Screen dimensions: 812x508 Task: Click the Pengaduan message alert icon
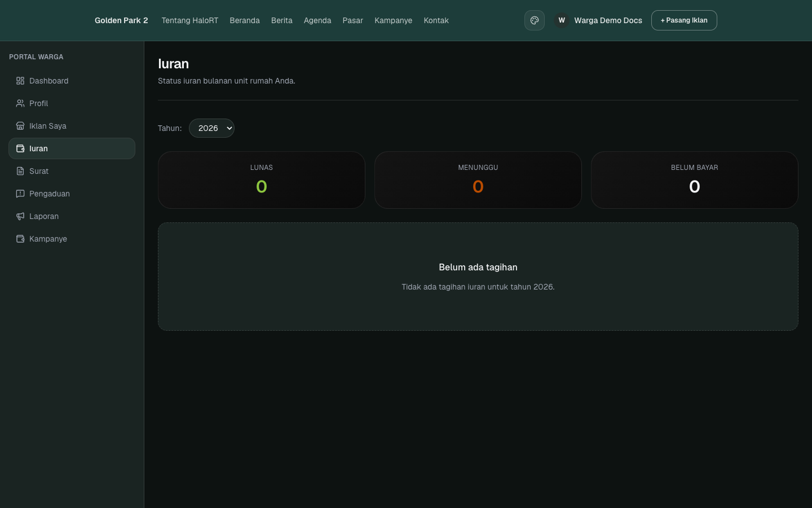click(x=20, y=194)
